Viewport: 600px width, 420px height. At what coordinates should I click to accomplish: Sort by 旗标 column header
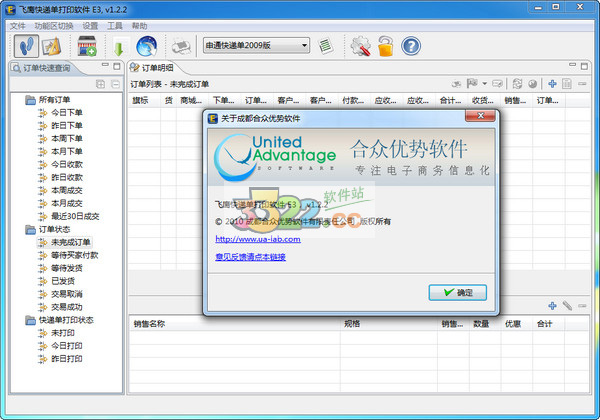pyautogui.click(x=145, y=101)
